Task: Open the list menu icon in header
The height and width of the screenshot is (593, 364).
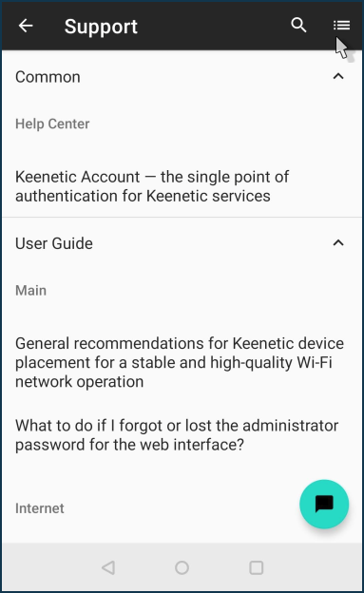Action: coord(342,26)
